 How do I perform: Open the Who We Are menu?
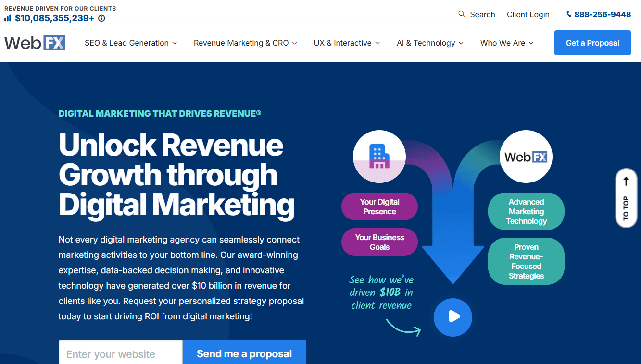click(x=507, y=43)
